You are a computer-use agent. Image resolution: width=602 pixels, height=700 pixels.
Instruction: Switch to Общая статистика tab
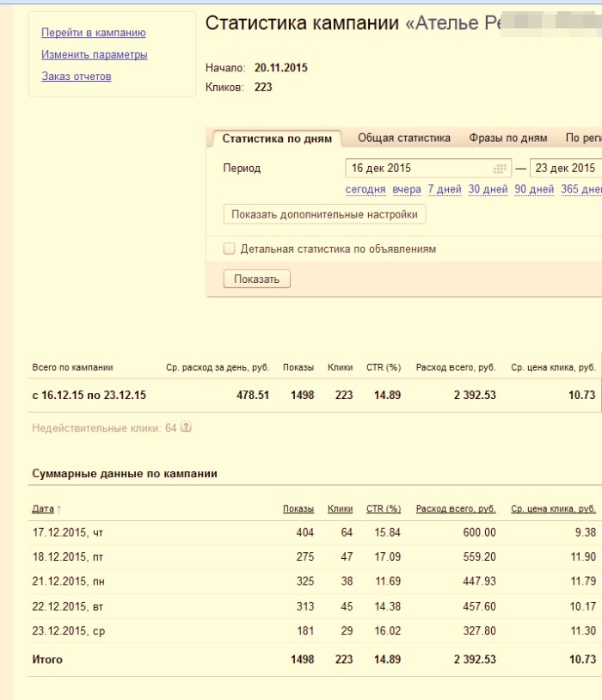pyautogui.click(x=404, y=138)
